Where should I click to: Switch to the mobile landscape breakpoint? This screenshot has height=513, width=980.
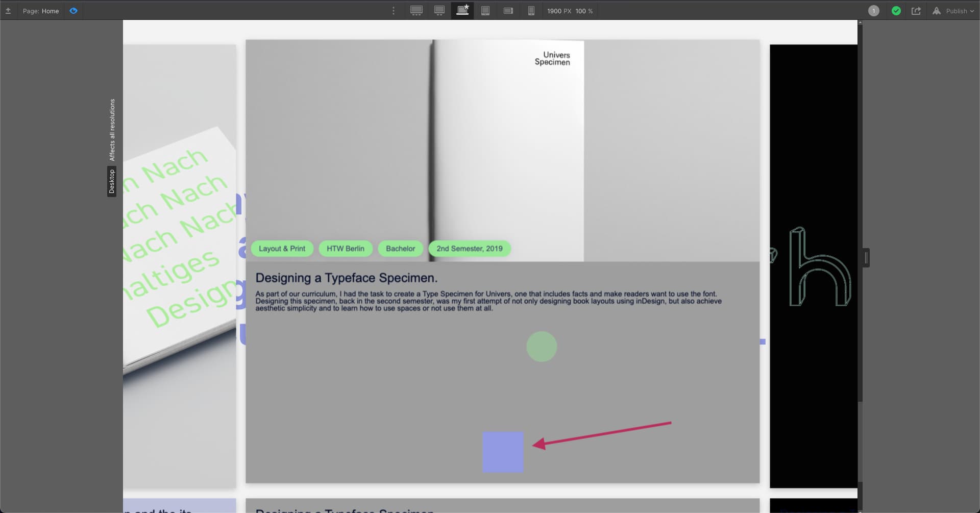click(x=508, y=11)
